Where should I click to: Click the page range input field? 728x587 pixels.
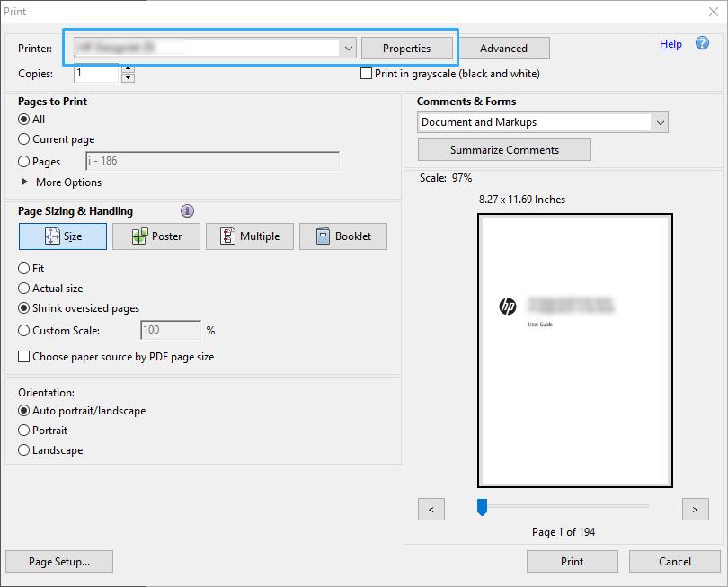pyautogui.click(x=213, y=161)
